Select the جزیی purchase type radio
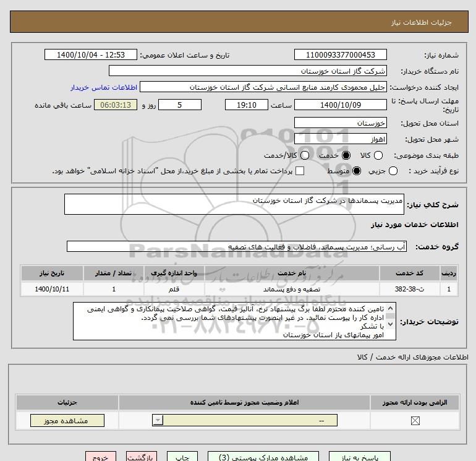 pyautogui.click(x=393, y=171)
